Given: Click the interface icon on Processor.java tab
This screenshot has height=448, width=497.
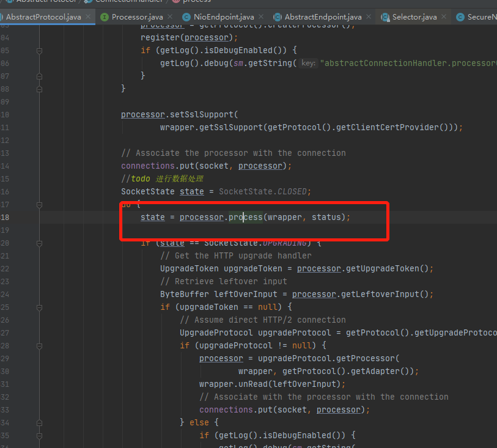Looking at the screenshot, I should (105, 17).
